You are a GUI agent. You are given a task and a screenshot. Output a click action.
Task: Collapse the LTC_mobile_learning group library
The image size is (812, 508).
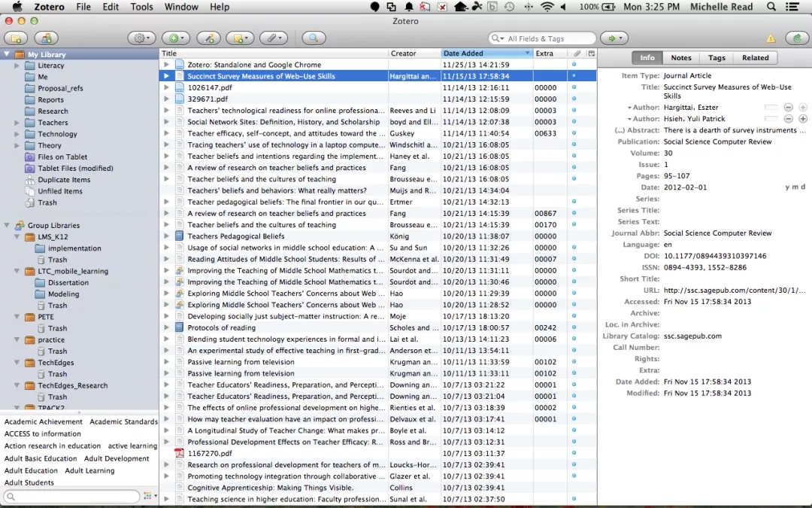(x=17, y=271)
